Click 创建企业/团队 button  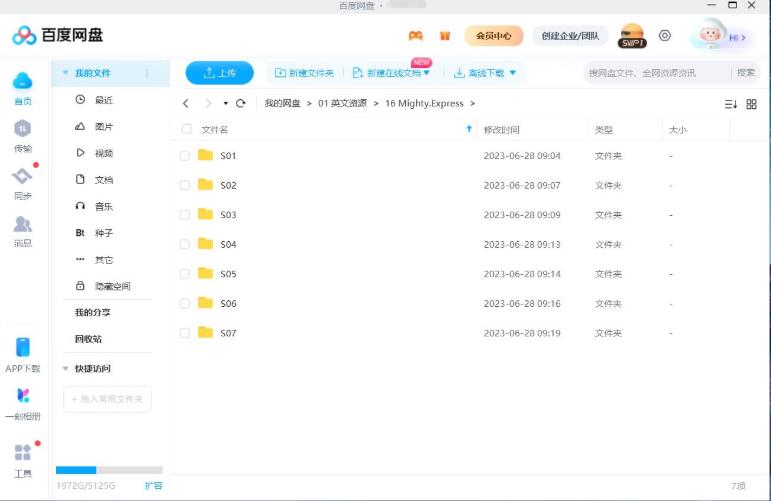tap(570, 35)
